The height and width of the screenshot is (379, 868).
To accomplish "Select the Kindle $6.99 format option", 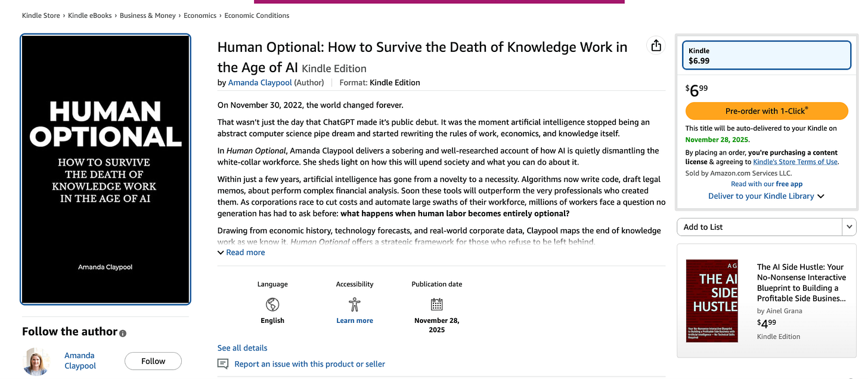I will click(x=767, y=55).
